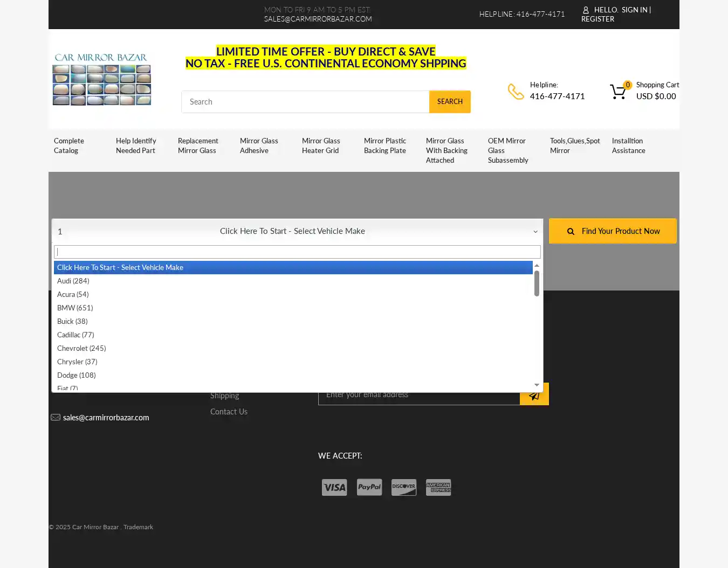The width and height of the screenshot is (728, 568).
Task: Click the Visa payment icon
Action: pyautogui.click(x=334, y=487)
